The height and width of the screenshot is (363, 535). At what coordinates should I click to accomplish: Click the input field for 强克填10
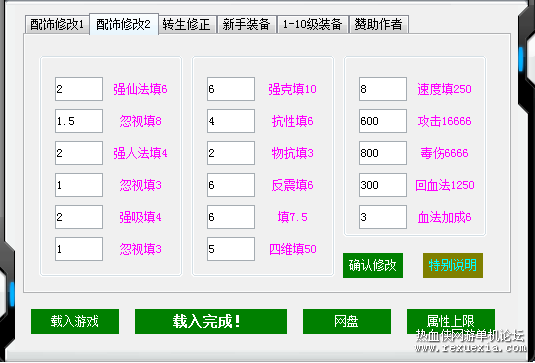pos(231,89)
